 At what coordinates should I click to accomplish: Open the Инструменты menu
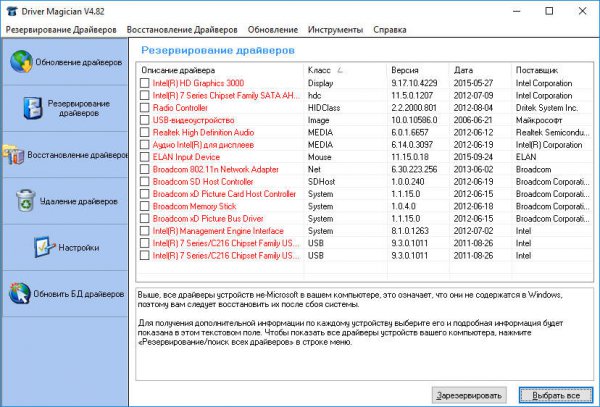pyautogui.click(x=335, y=30)
